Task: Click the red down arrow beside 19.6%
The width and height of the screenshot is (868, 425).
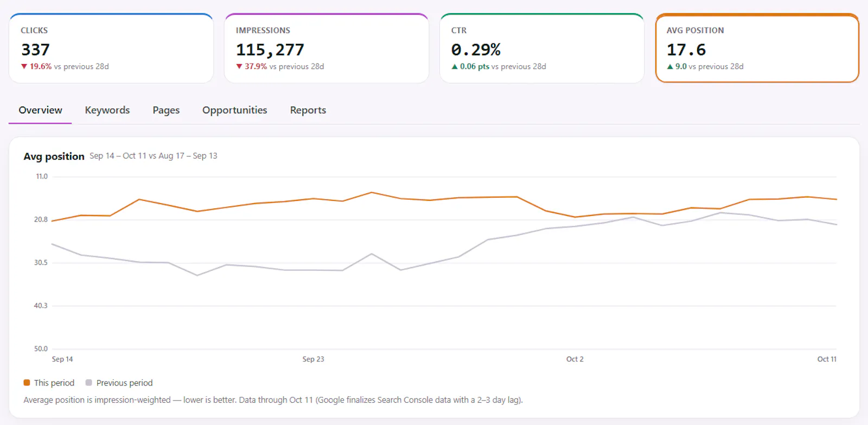Action: [x=24, y=66]
